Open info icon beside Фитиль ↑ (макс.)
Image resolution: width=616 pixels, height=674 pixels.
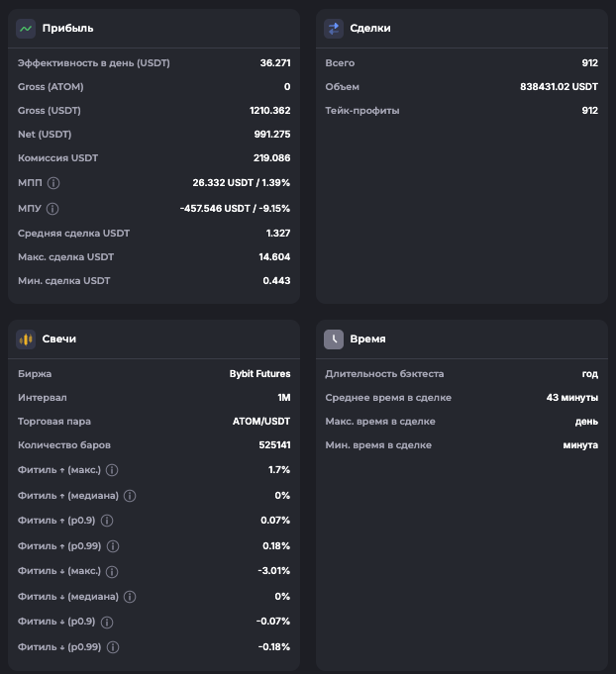point(112,470)
